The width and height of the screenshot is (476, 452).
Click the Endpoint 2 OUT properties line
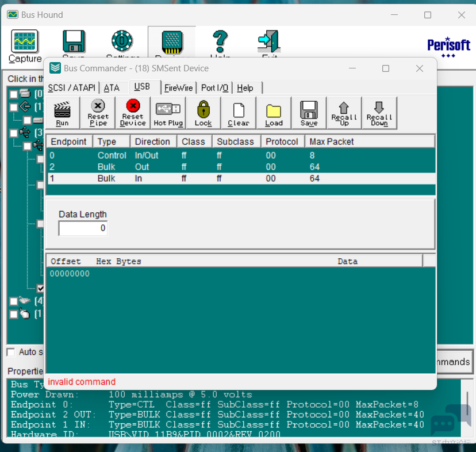click(217, 415)
